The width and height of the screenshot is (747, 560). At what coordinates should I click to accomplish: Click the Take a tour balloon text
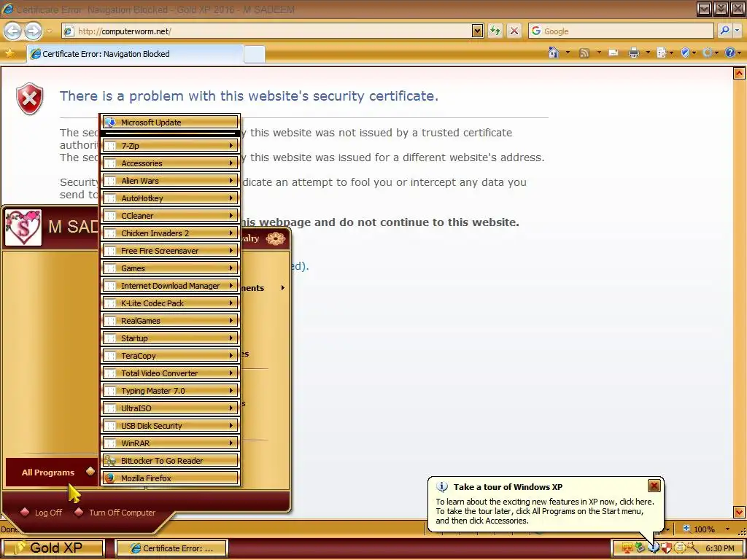(544, 511)
